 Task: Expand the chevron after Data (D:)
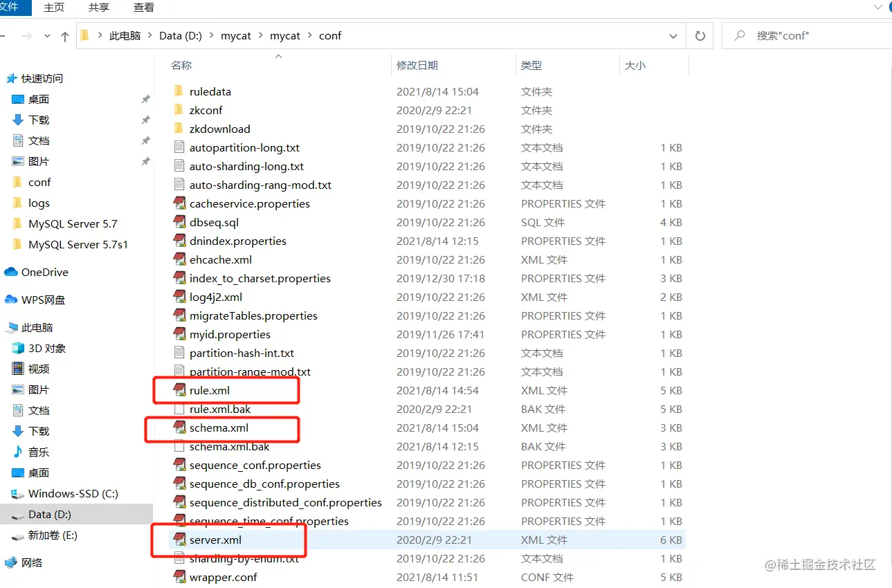[211, 36]
